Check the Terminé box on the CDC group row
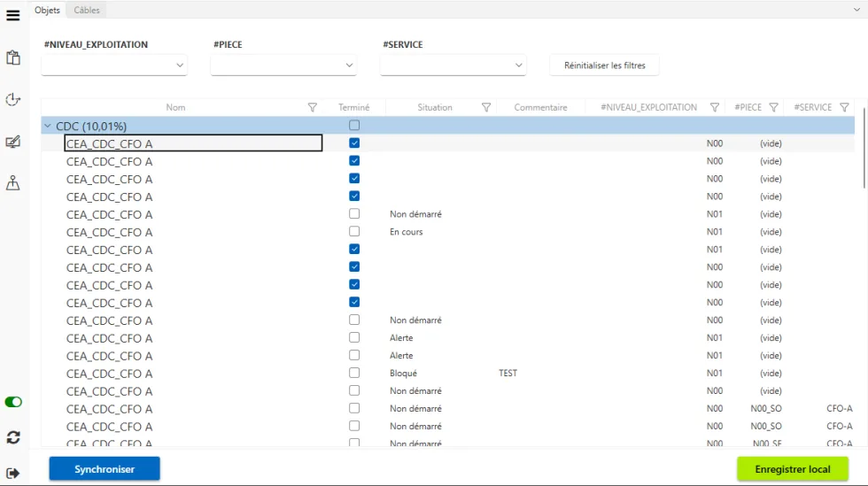868x486 pixels. 354,126
